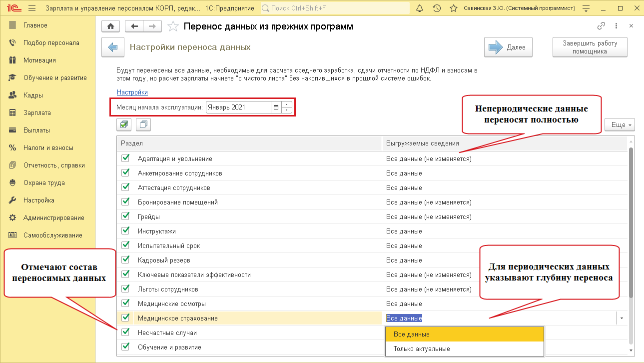Uncheck Льготы сотрудников checkbox

pyautogui.click(x=126, y=289)
